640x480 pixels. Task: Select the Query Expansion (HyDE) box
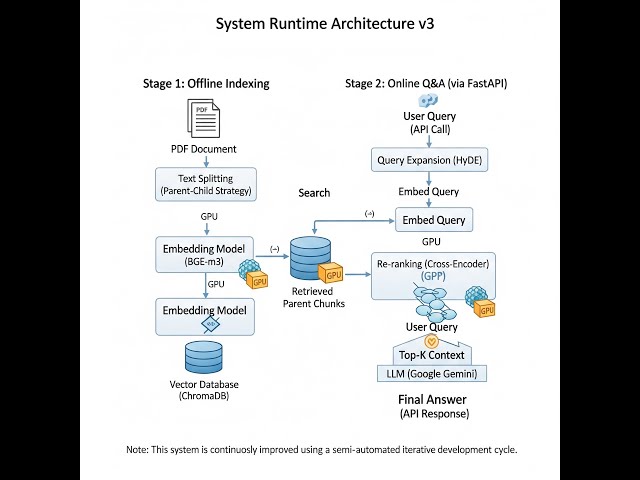429,160
